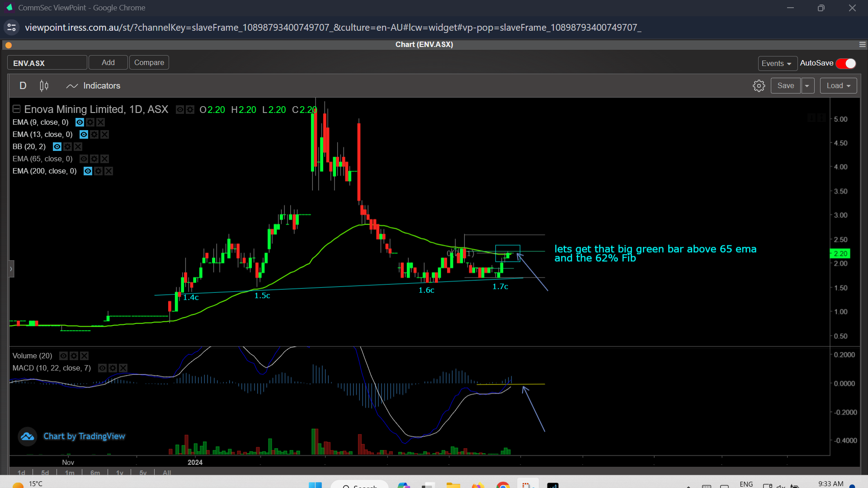Select the 1d time range

(21, 473)
